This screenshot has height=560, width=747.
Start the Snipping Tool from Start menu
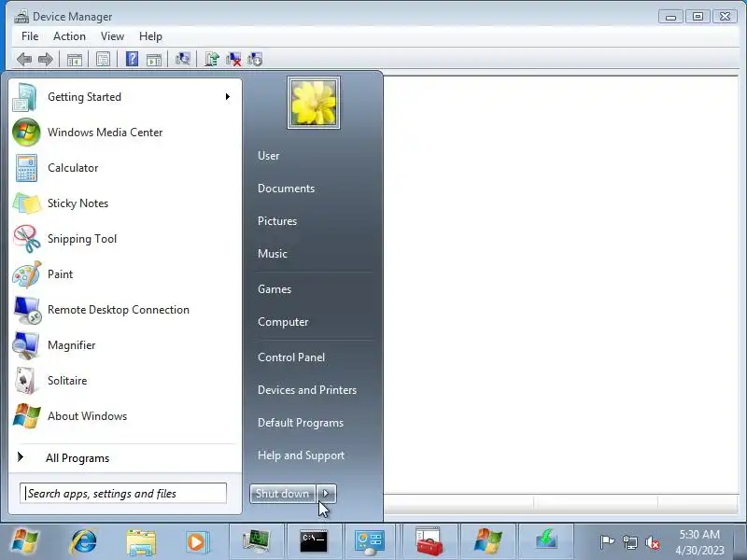click(125, 239)
